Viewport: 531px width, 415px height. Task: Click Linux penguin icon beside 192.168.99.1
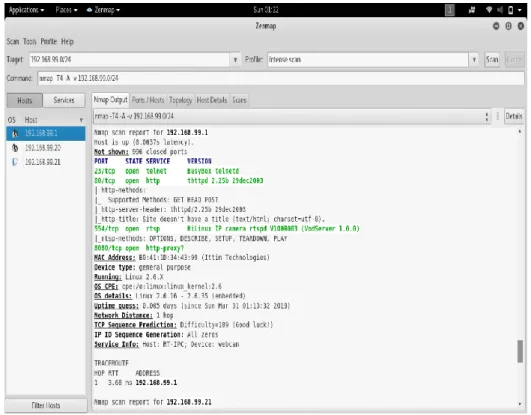(x=15, y=133)
